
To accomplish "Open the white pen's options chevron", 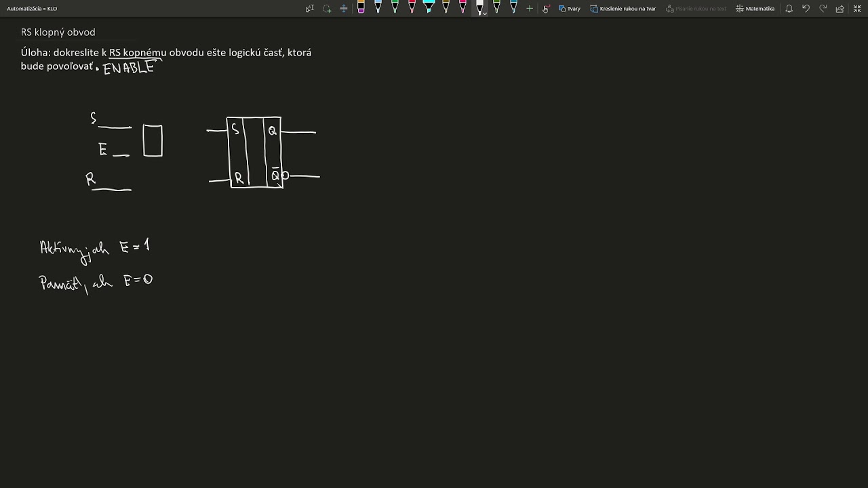I will click(x=485, y=14).
